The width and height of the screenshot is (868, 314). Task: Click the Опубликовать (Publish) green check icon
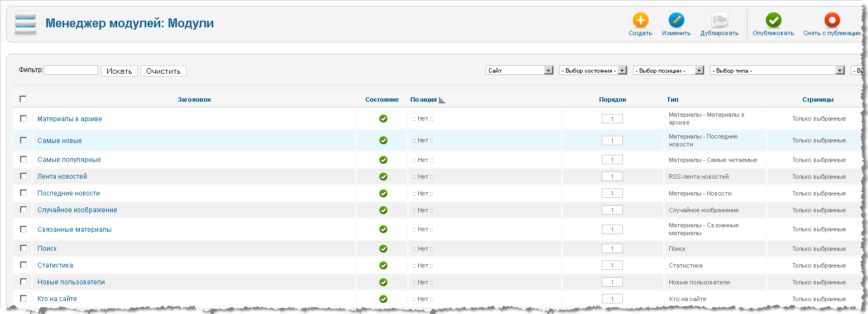pos(773,21)
